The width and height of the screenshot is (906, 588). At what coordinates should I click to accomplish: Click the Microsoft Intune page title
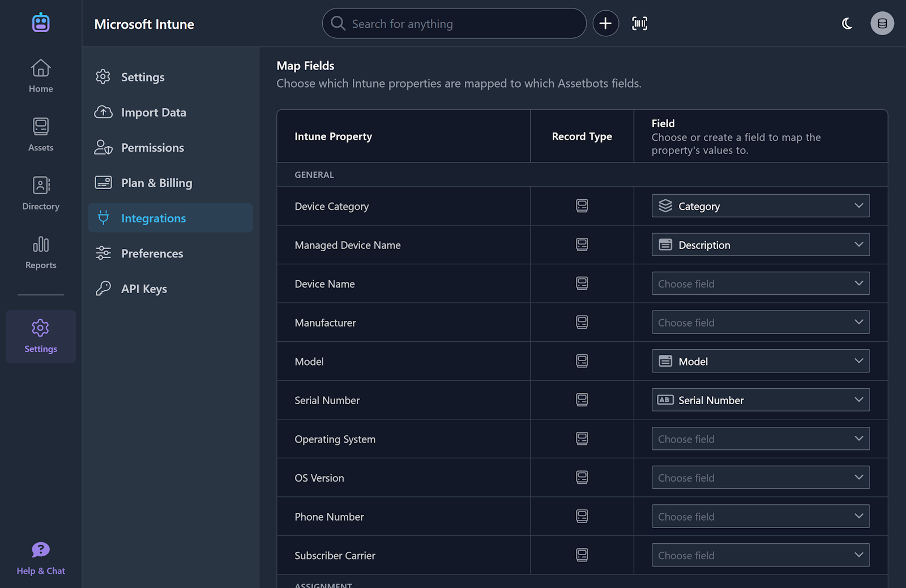144,24
